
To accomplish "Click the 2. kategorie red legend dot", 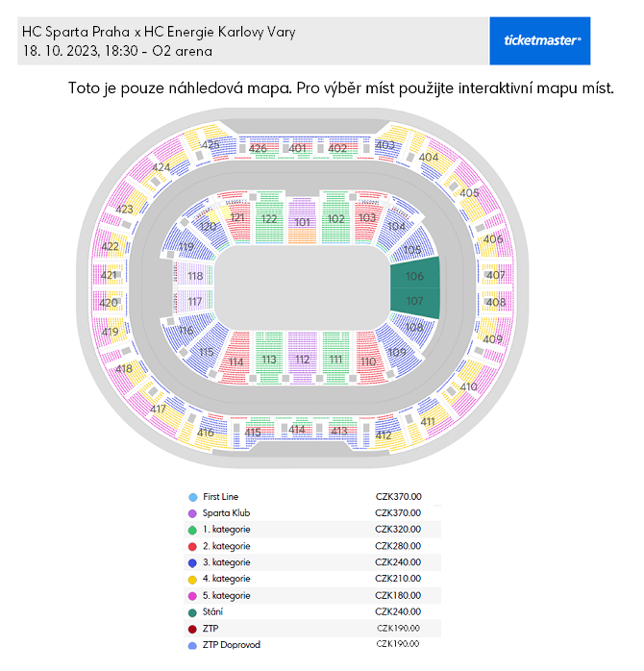I will pyautogui.click(x=193, y=546).
